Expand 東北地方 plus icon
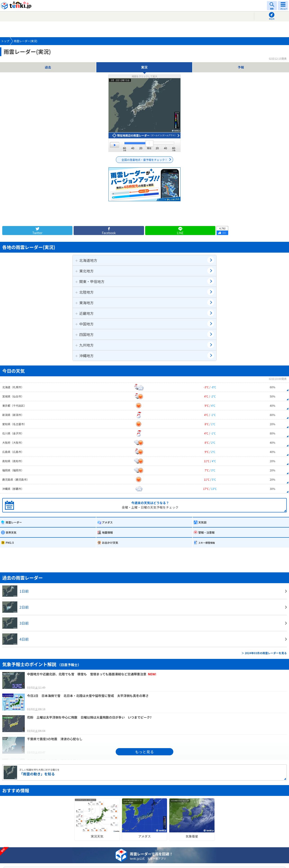Viewport: 289px width, 868px height. [76, 271]
